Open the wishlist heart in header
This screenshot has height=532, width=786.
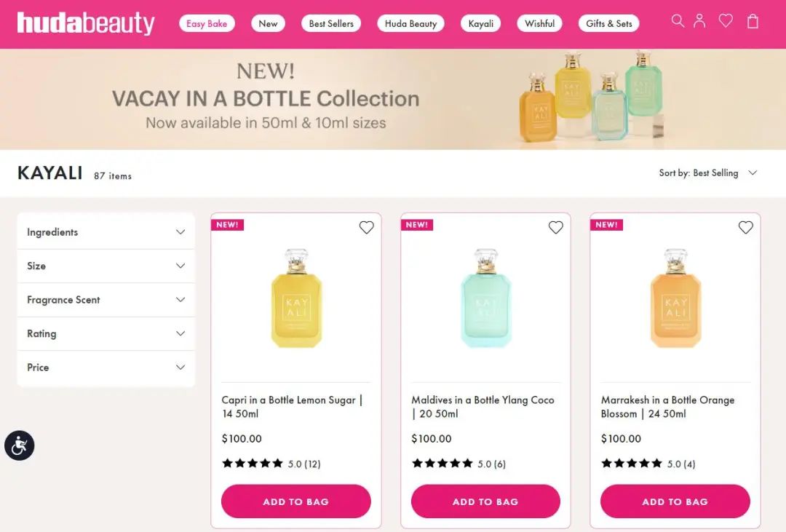[726, 21]
